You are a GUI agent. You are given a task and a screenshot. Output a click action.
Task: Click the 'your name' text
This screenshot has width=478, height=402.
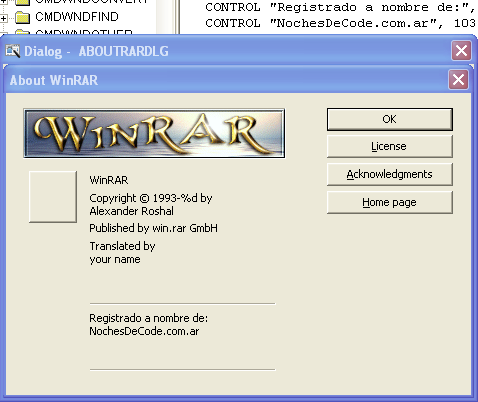(115, 259)
